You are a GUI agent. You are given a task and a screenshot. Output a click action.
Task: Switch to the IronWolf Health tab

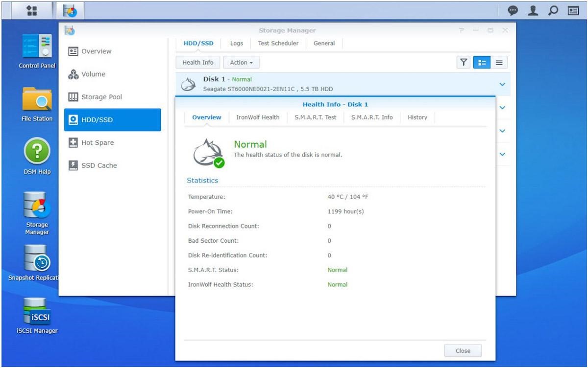point(258,117)
